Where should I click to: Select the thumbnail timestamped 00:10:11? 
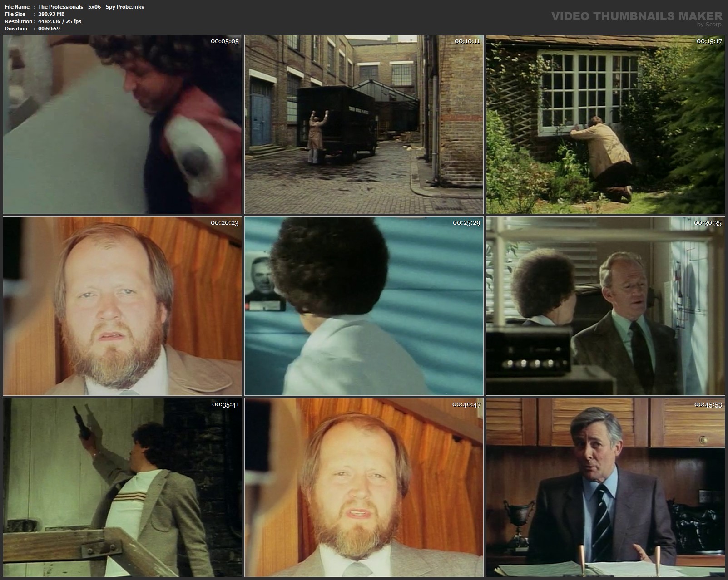(364, 124)
